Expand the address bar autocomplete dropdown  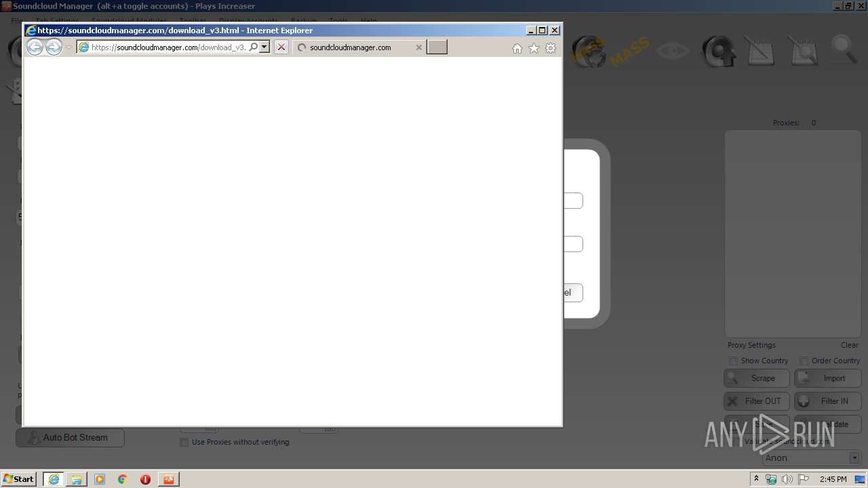coord(264,47)
